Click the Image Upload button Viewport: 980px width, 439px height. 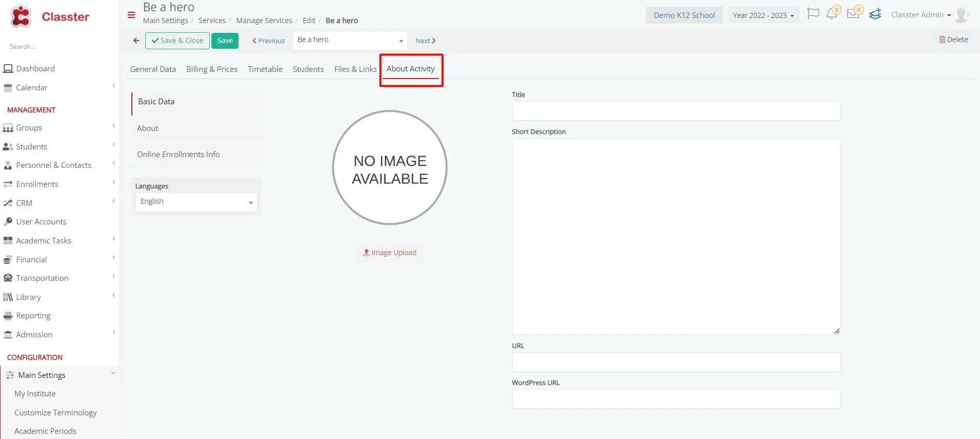tap(389, 253)
